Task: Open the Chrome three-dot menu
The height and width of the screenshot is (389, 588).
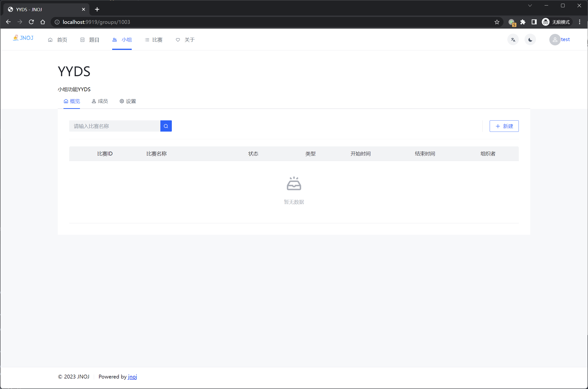Action: 580,22
